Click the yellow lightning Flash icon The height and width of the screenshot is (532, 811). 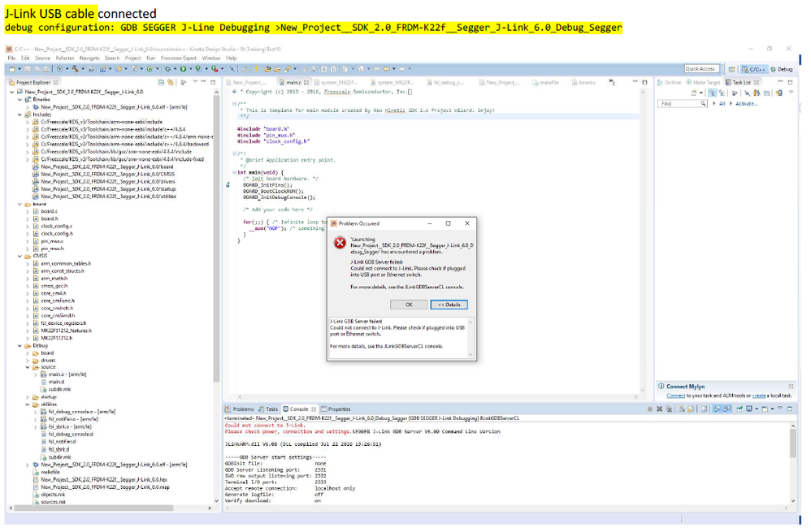pyautogui.click(x=256, y=69)
